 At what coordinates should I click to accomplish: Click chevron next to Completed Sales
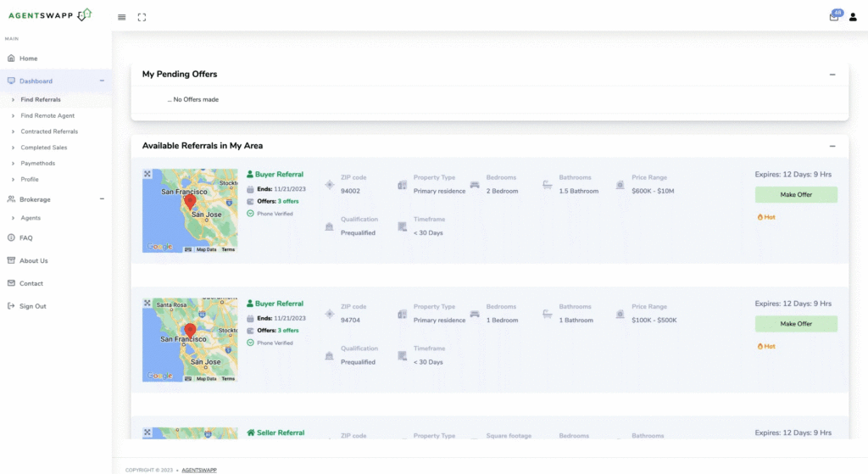[x=13, y=148]
